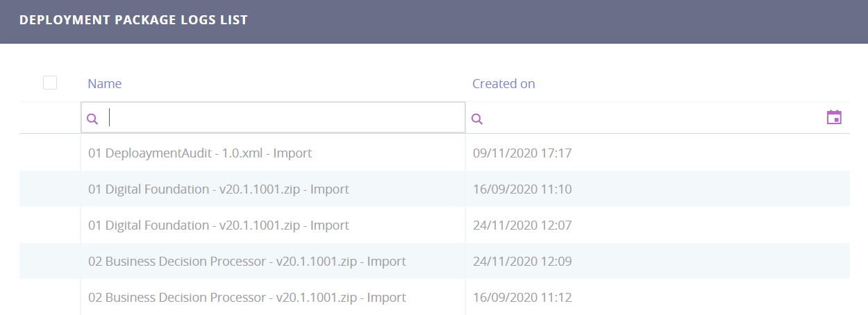Click the 16/09/2020 11:10 timestamp cell
This screenshot has height=315, width=868.
(522, 189)
